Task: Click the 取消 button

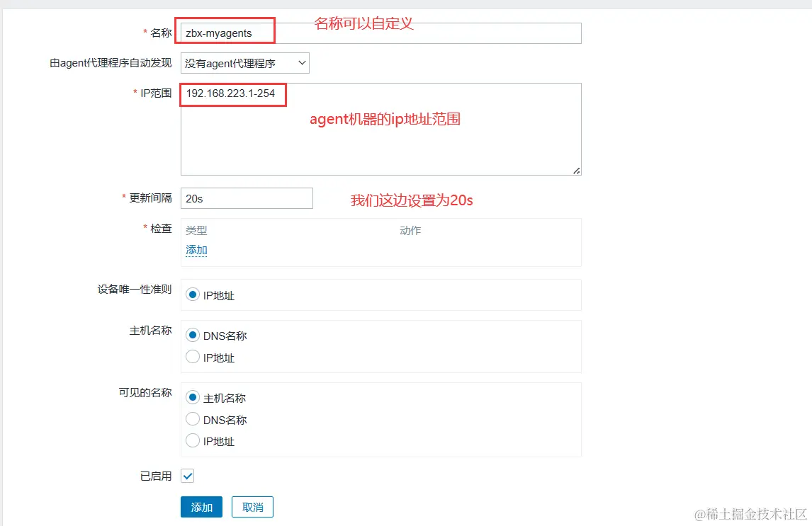Action: (x=252, y=507)
